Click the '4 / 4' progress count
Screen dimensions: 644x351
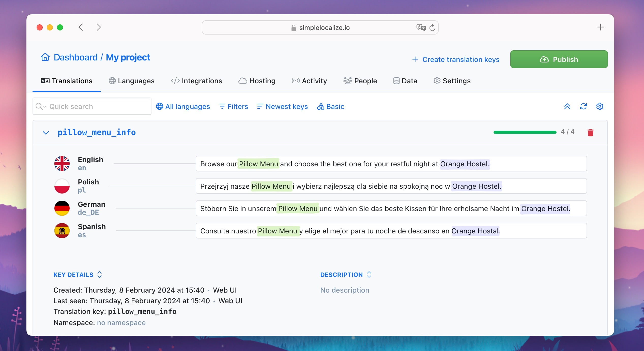pos(568,132)
